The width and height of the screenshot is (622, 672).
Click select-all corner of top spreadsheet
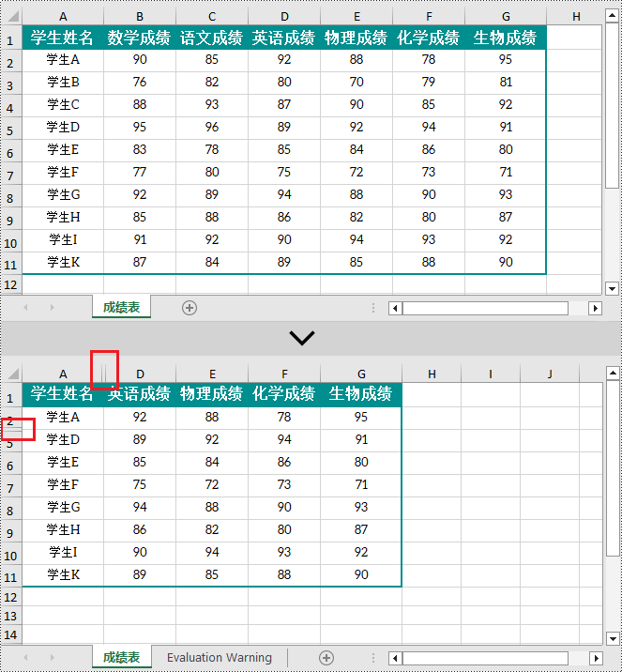[x=13, y=16]
